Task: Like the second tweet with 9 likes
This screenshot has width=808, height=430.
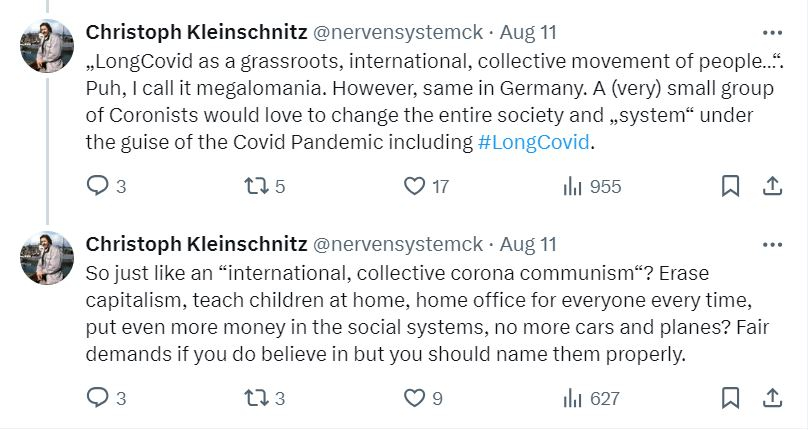Action: (x=414, y=398)
